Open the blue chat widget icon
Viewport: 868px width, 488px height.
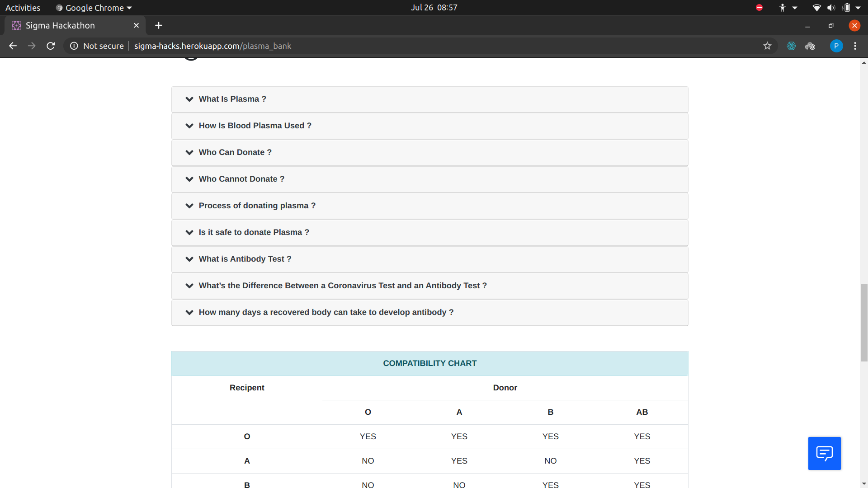824,453
